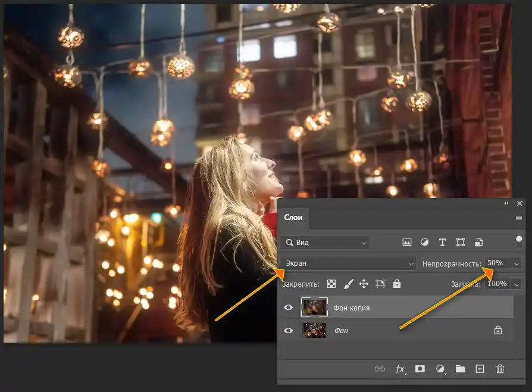Select the Слои panel tab
532x392 pixels.
[293, 217]
